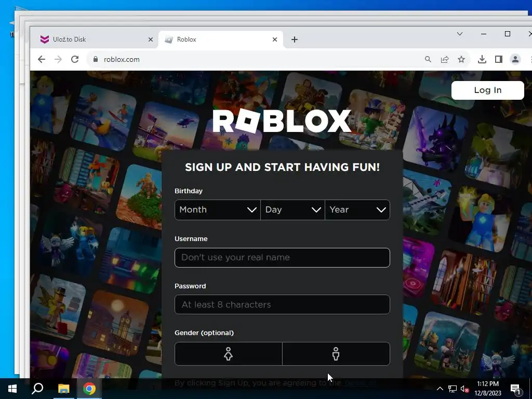Share this page icon
The height and width of the screenshot is (399, 532).
point(445,59)
